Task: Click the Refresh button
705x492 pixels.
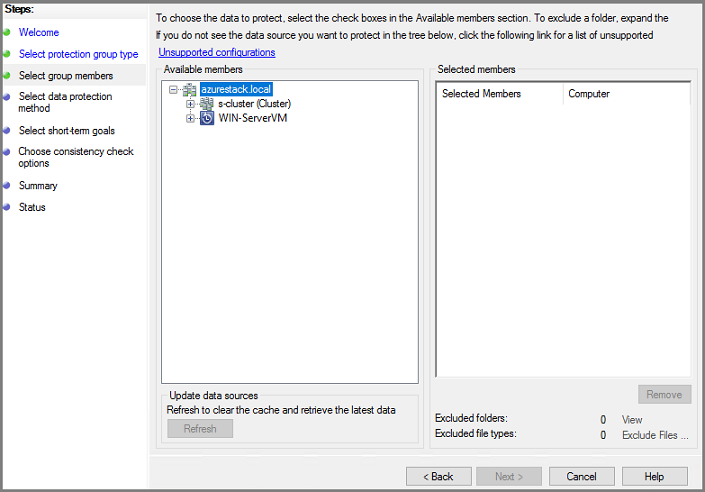Action: click(200, 429)
